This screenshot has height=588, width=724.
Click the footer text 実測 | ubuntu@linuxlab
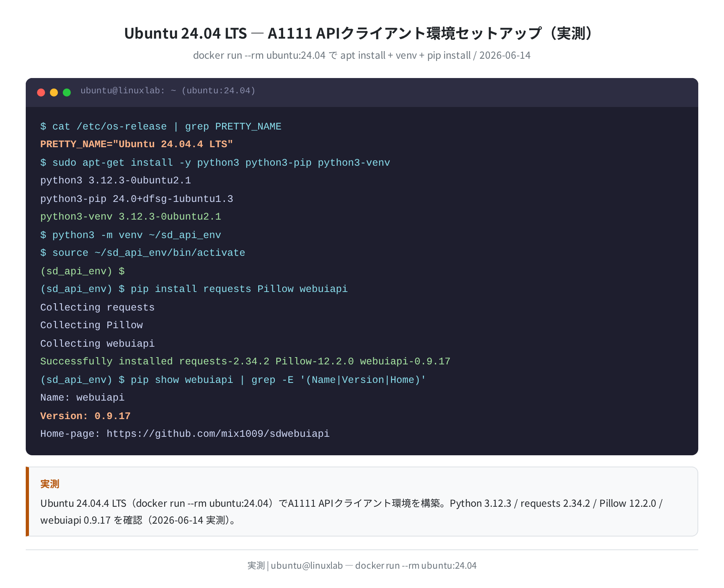click(x=362, y=565)
